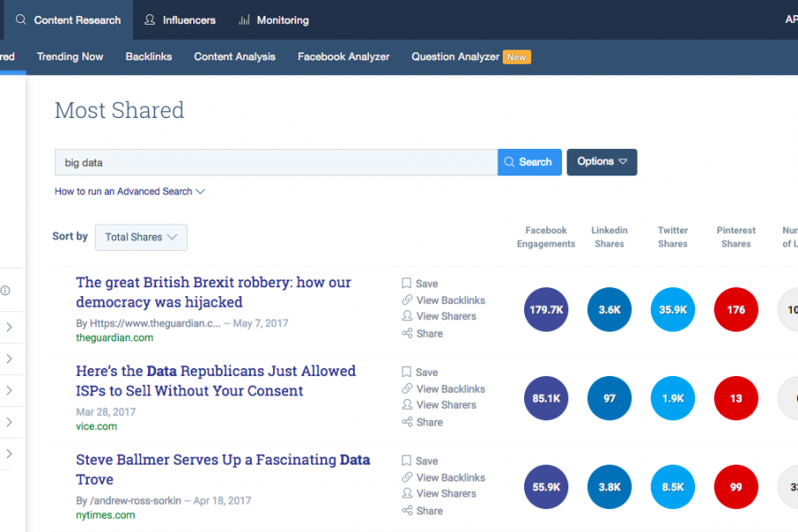Click the 8.5K Twitter shares circle

pyautogui.click(x=673, y=487)
